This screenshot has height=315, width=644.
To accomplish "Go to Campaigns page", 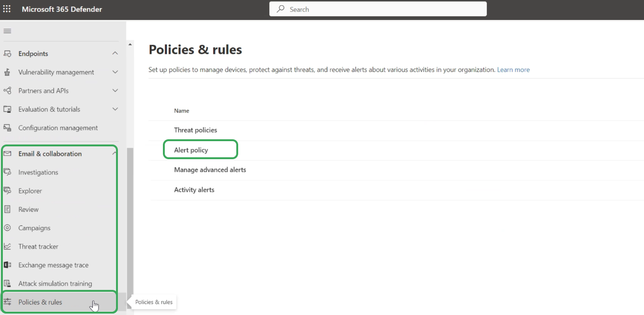I will [34, 228].
